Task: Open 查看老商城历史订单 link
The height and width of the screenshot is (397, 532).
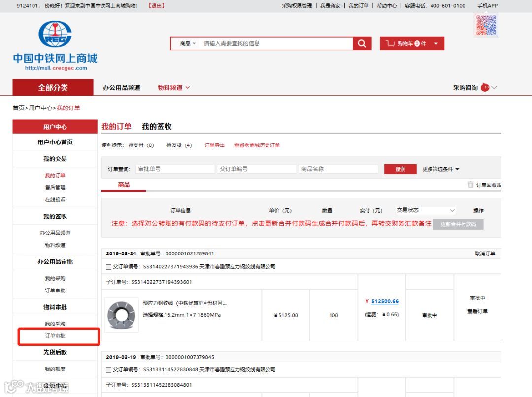Action: point(257,145)
